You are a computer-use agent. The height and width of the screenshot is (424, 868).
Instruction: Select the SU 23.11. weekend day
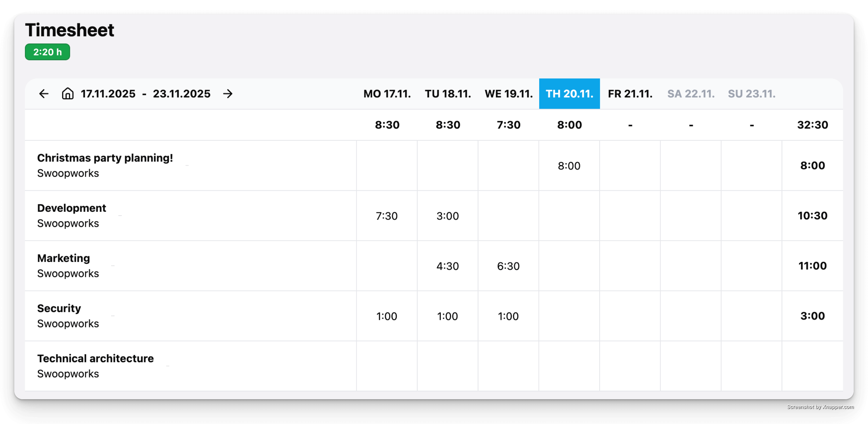[x=751, y=94]
